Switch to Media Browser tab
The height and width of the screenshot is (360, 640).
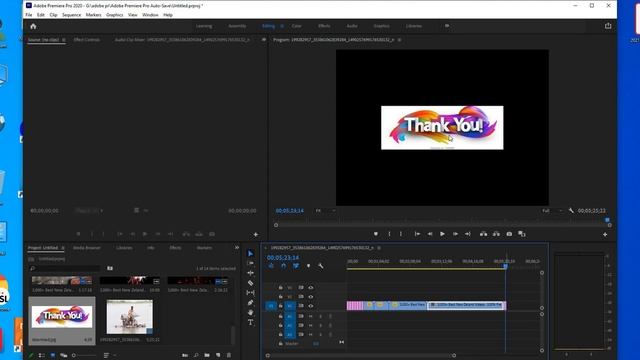click(87, 248)
